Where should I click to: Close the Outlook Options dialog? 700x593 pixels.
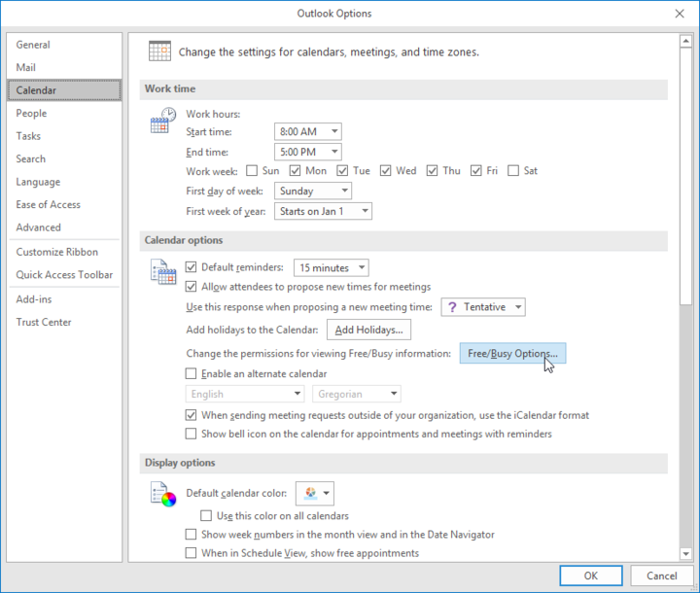[680, 14]
